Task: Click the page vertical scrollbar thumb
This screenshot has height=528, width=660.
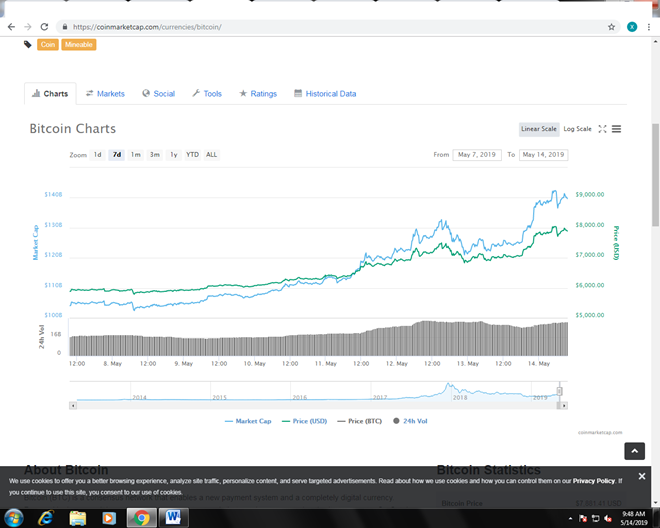Action: click(x=655, y=175)
